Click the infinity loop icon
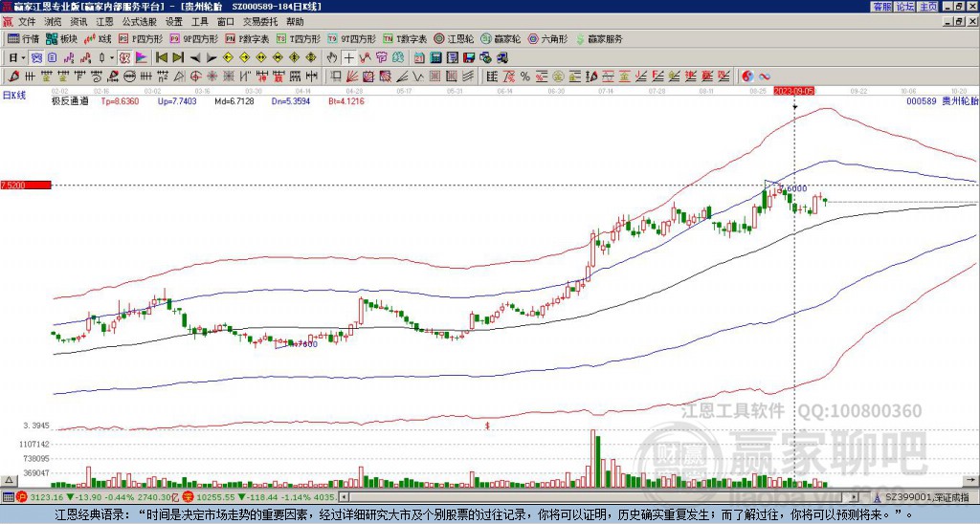The width and height of the screenshot is (980, 524). point(765,76)
